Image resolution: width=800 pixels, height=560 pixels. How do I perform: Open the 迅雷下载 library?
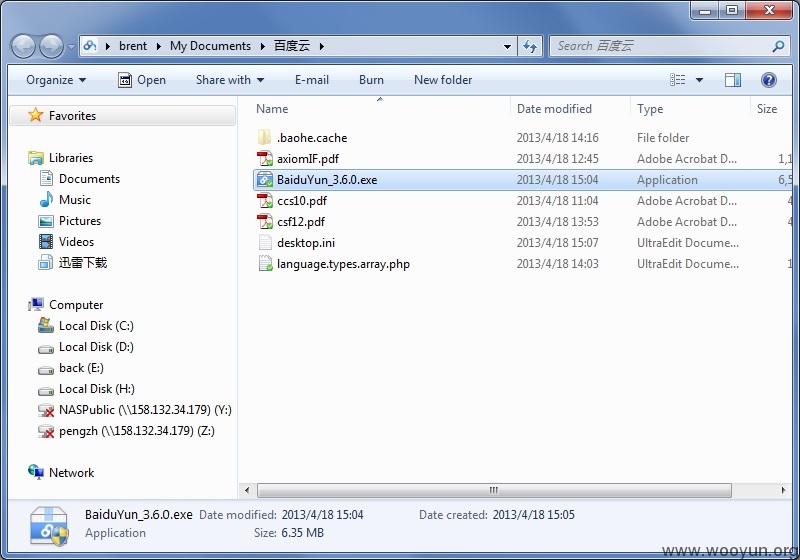tap(83, 263)
